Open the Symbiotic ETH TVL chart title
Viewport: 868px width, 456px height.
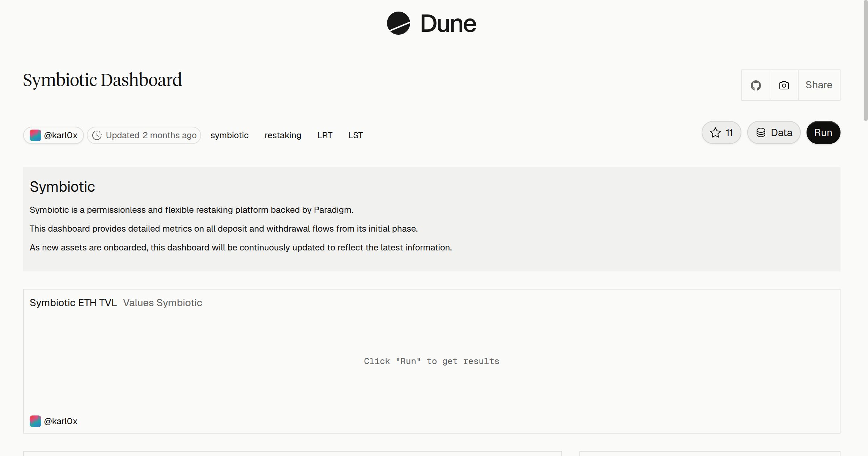tap(73, 303)
